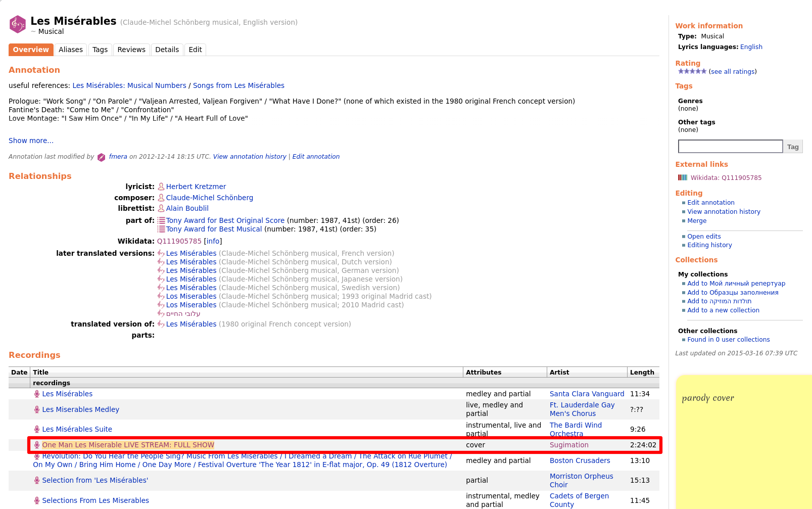Click the artist icon next to Claude-Michel Schönberg

[x=161, y=198]
